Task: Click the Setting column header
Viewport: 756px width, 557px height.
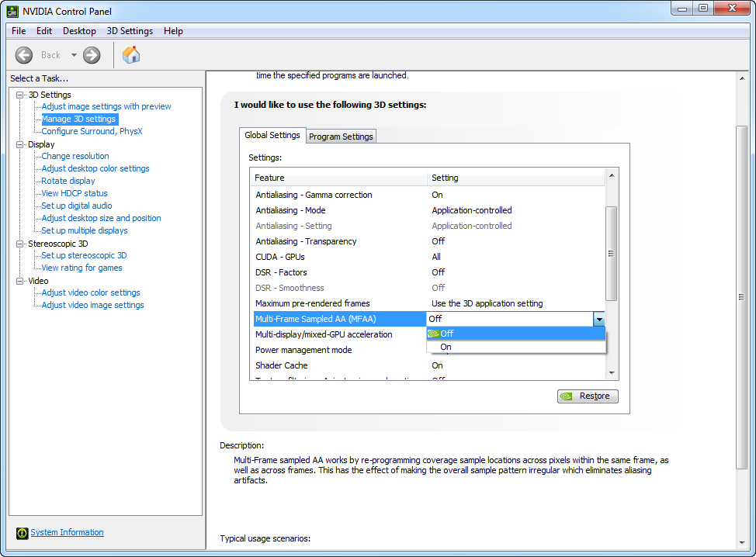Action: point(515,178)
